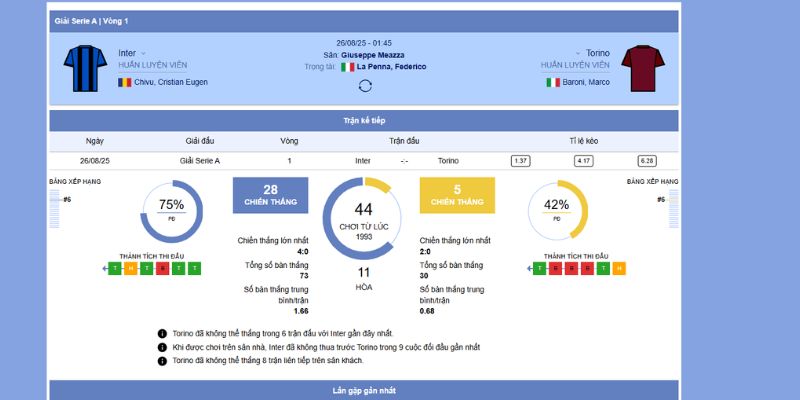
Task: Select the 4.17 odds box
Action: [584, 160]
